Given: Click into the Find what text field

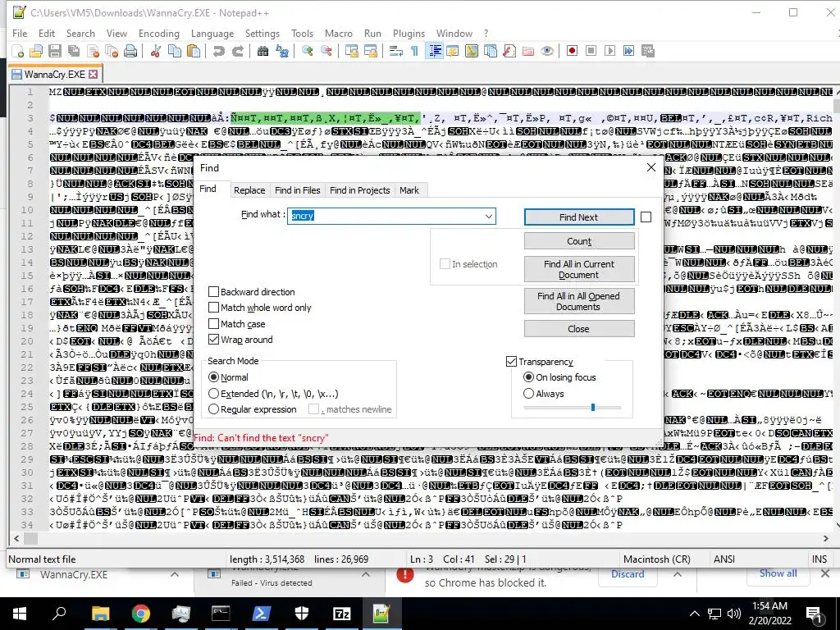Looking at the screenshot, I should (391, 216).
